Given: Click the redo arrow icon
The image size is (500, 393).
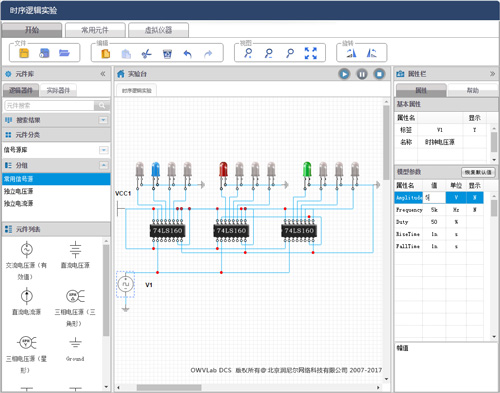Looking at the screenshot, I should click(x=208, y=54).
